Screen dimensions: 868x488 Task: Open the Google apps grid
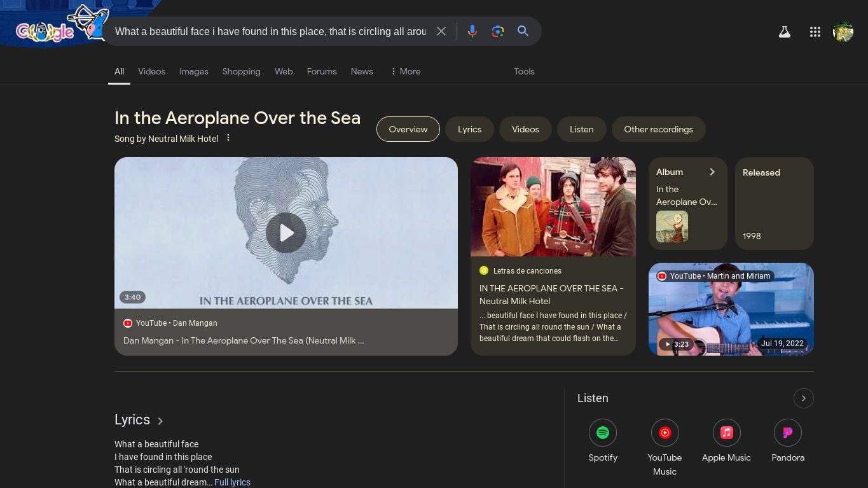pos(815,32)
